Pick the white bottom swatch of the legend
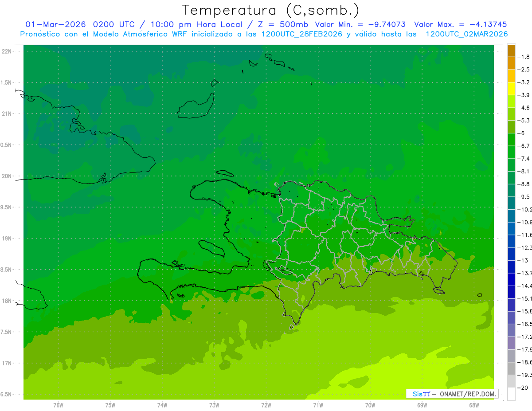This screenshot has width=532, height=411. (x=511, y=394)
